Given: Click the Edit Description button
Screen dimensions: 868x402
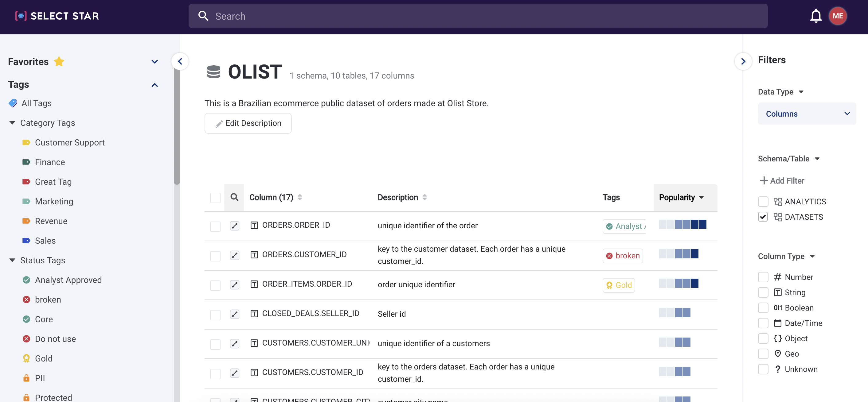Looking at the screenshot, I should (248, 123).
